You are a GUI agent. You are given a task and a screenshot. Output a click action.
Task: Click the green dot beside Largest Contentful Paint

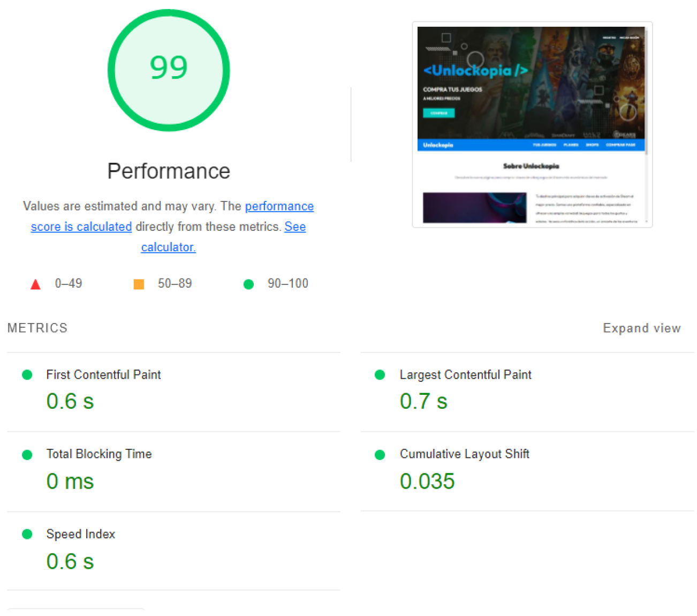(380, 375)
